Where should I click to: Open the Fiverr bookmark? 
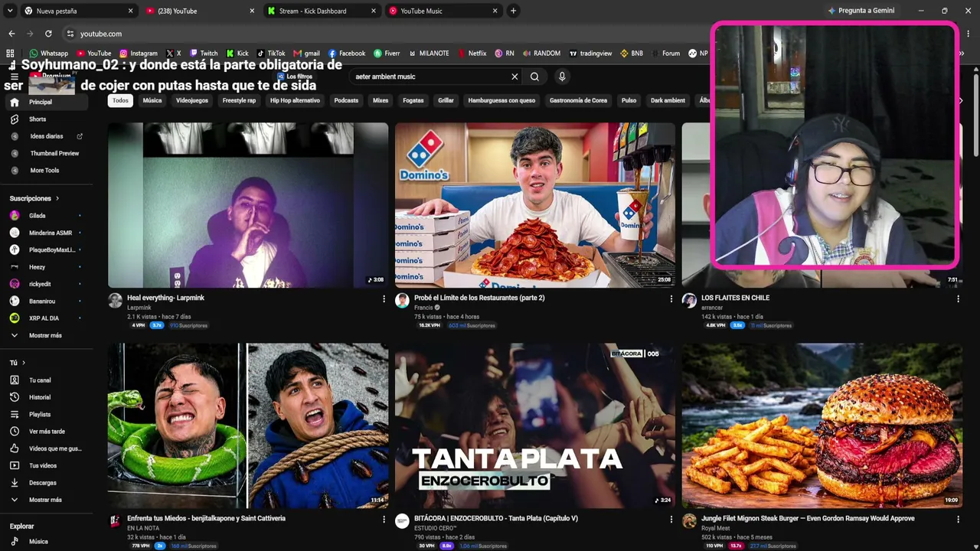(x=387, y=54)
